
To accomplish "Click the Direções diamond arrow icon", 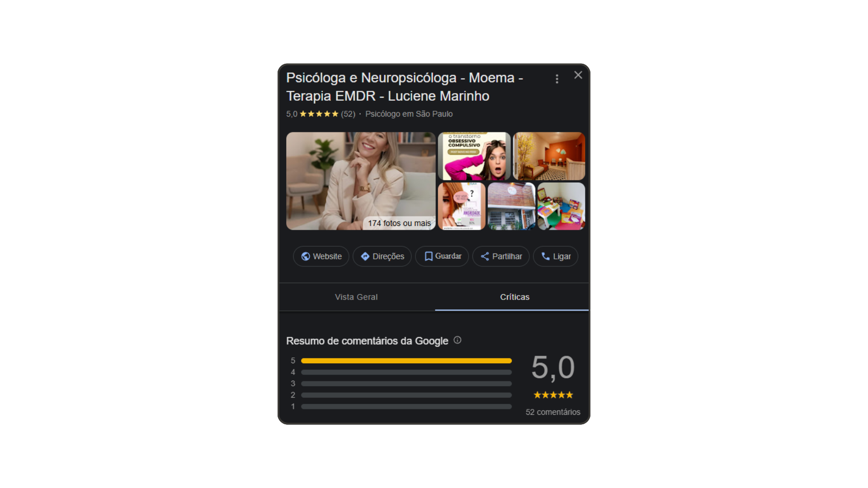I will [x=365, y=256].
